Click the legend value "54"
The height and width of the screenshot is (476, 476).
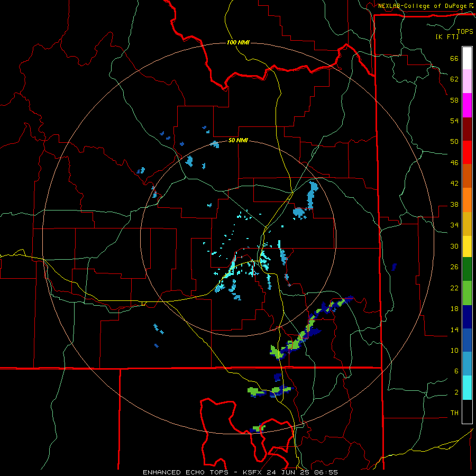(454, 121)
